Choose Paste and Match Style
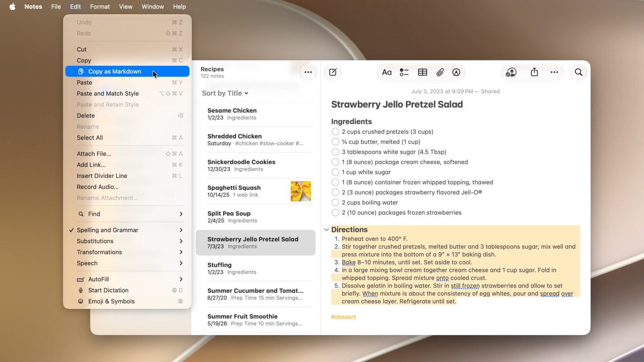This screenshot has width=644, height=362. coord(127,93)
